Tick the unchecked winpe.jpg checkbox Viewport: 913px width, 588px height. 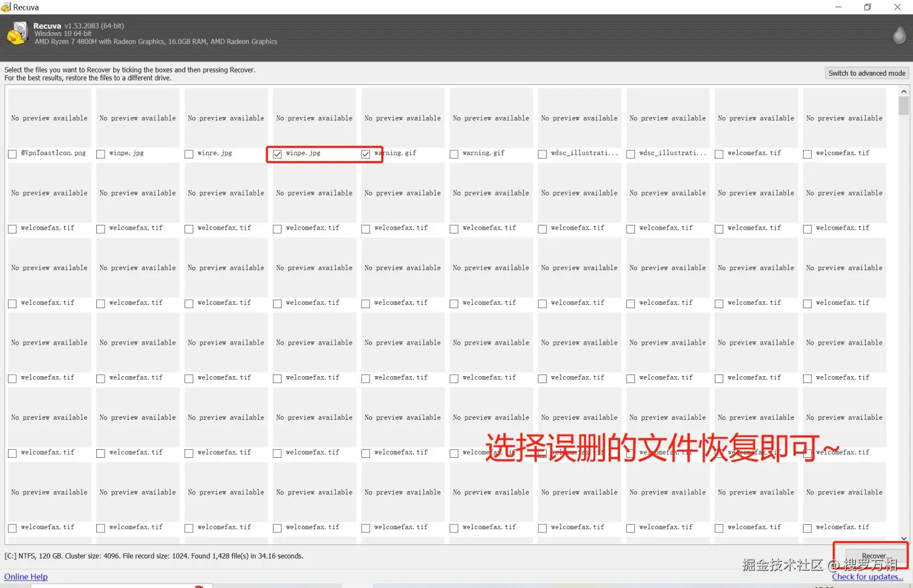tap(101, 154)
